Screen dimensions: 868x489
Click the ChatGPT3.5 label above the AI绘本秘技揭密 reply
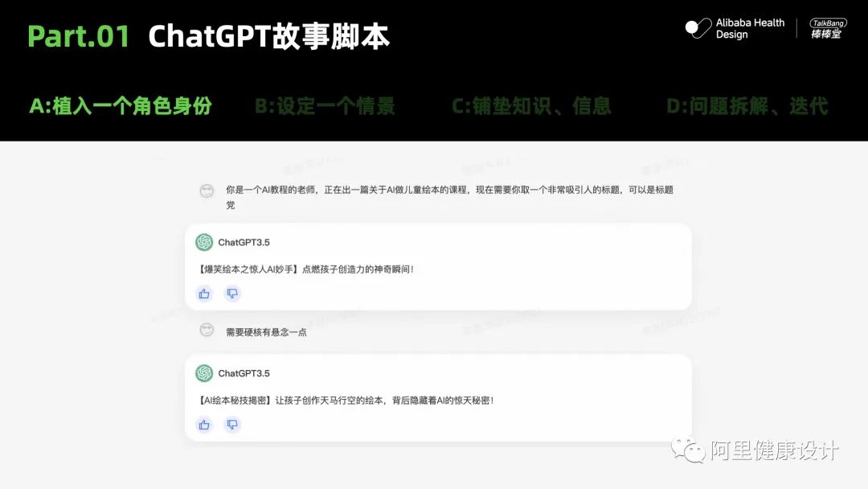click(x=244, y=374)
